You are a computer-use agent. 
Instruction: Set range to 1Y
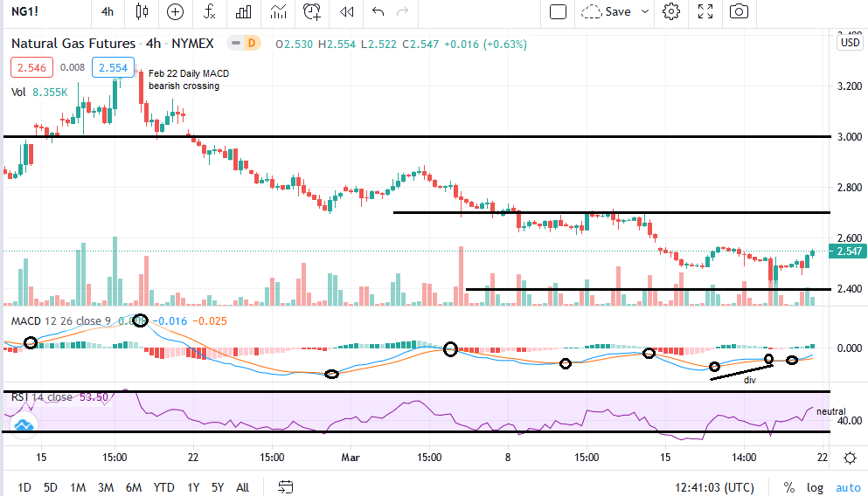tap(192, 487)
